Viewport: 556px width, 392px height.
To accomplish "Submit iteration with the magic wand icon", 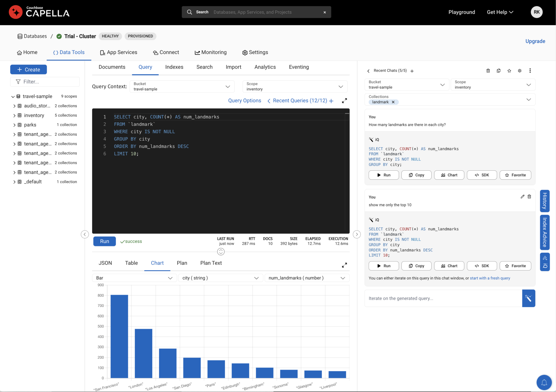I will pyautogui.click(x=528, y=298).
